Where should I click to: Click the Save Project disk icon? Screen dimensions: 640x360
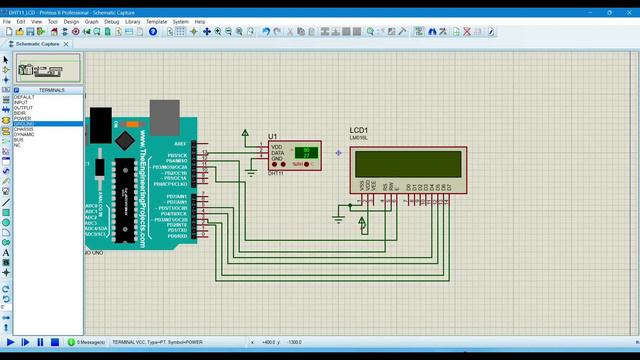point(30,31)
